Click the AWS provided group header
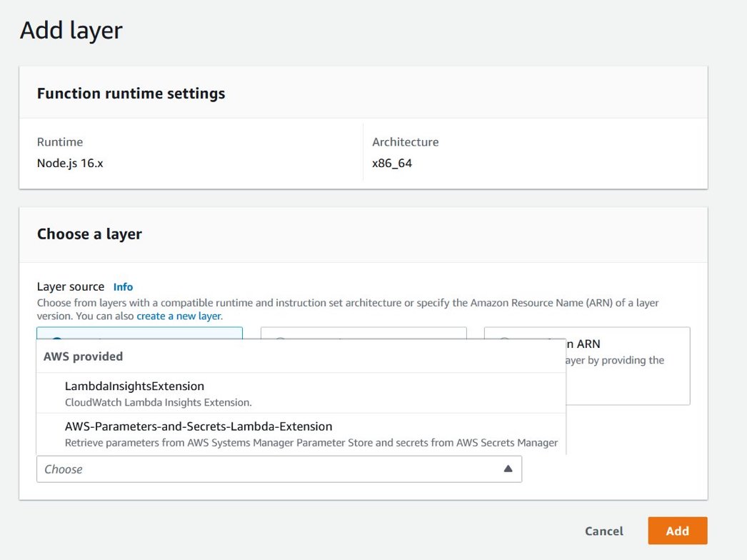Viewport: 747px width, 560px height. pos(83,356)
